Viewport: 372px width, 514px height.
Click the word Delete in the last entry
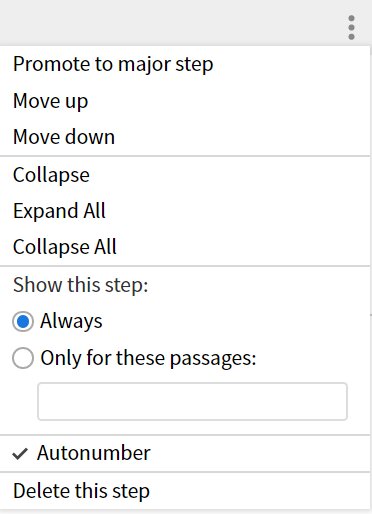(41, 491)
